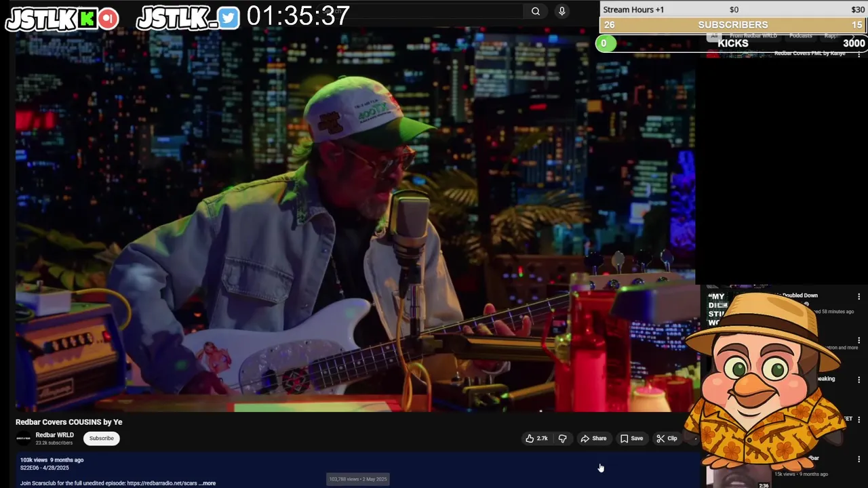Open the Redbar WRLD channel avatar

[x=24, y=439]
